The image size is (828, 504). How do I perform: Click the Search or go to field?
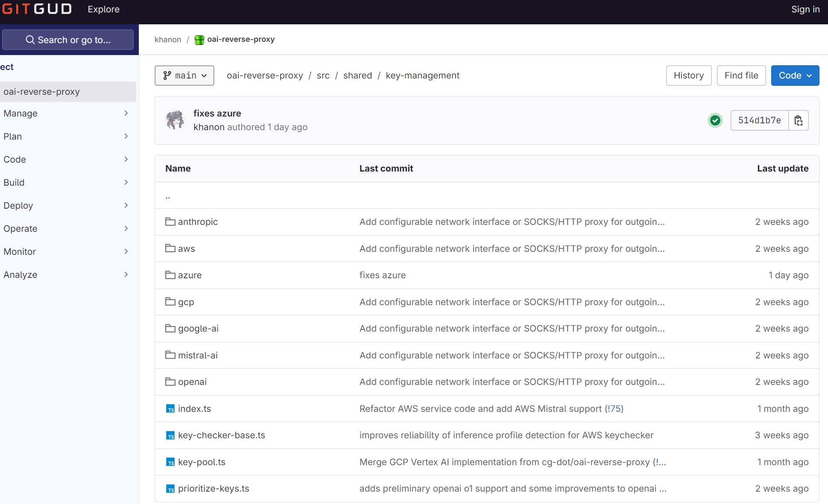coord(68,40)
